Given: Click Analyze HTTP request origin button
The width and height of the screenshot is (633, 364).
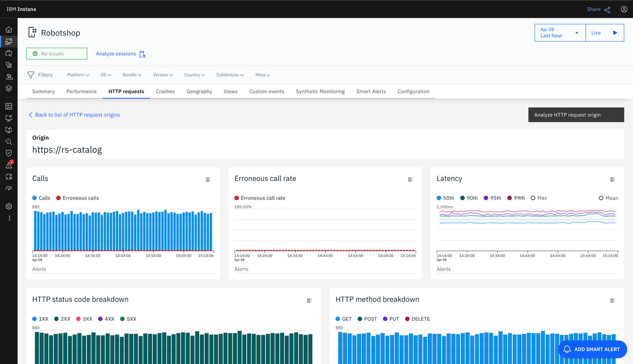Looking at the screenshot, I should pos(576,115).
